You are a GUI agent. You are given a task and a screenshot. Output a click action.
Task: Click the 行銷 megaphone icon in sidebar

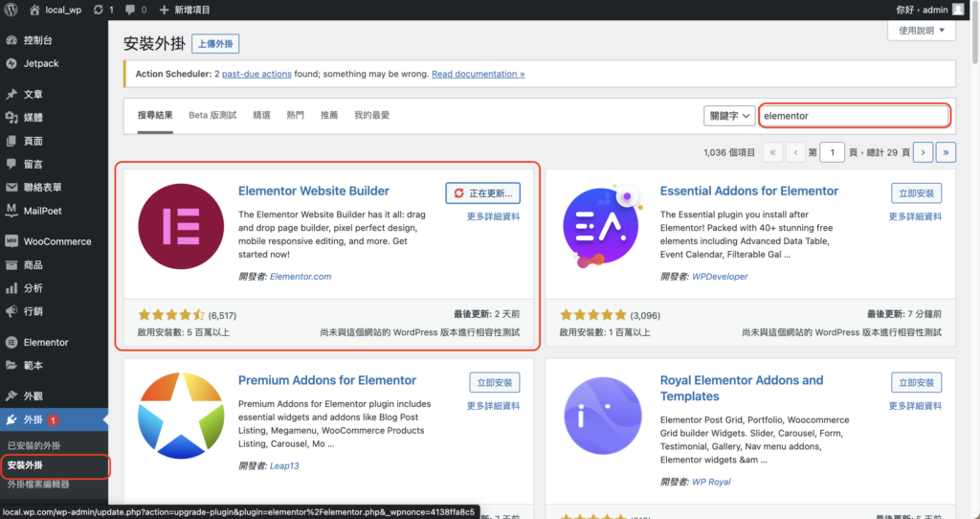pos(11,311)
